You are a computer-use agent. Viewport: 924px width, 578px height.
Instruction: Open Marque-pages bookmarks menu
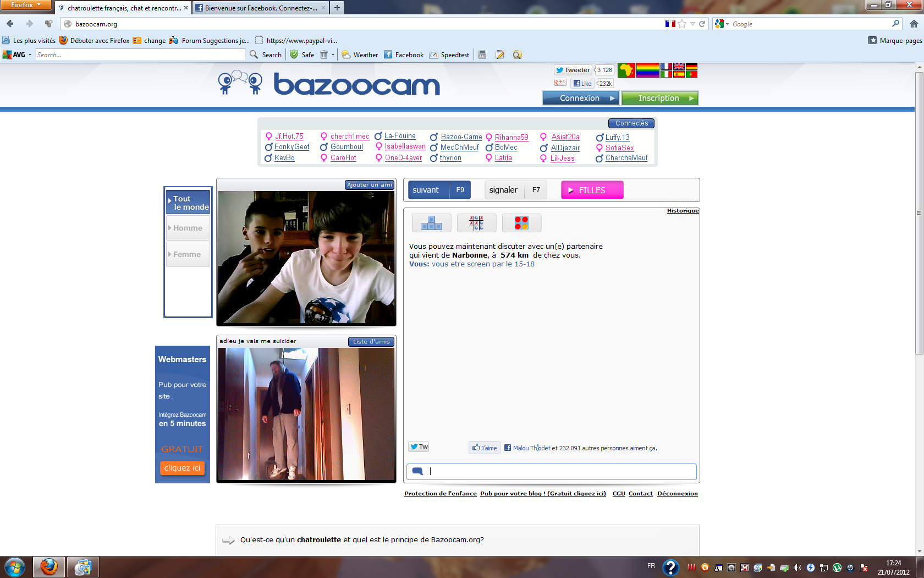click(895, 40)
